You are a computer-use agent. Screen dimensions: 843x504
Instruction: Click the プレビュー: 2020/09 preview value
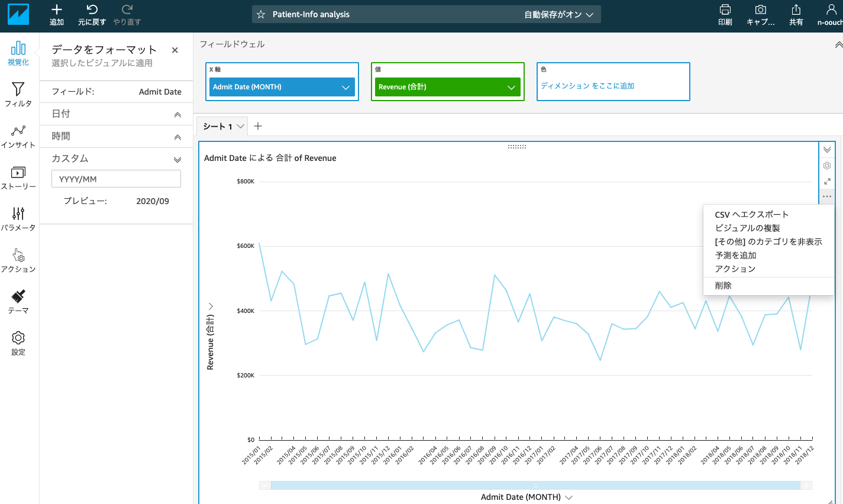coord(153,201)
